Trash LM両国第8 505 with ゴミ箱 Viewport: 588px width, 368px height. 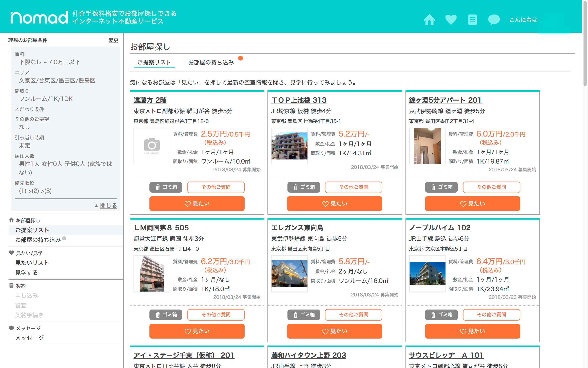click(x=166, y=315)
